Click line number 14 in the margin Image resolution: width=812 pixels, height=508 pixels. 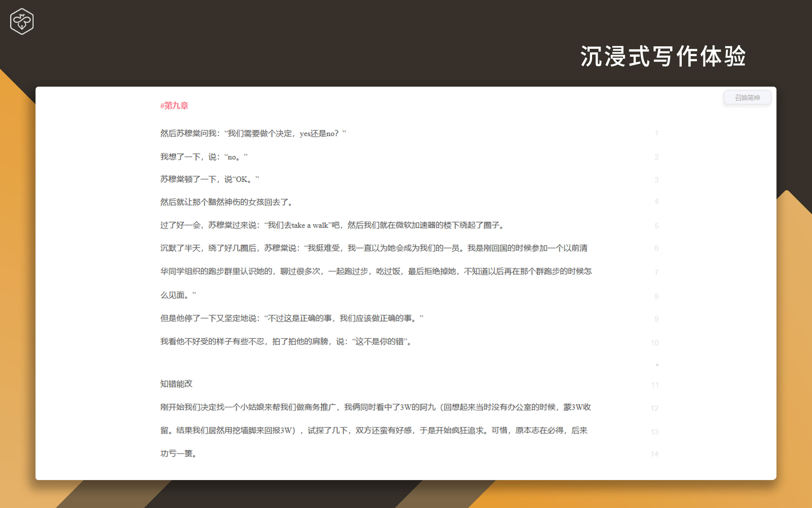[x=655, y=454]
